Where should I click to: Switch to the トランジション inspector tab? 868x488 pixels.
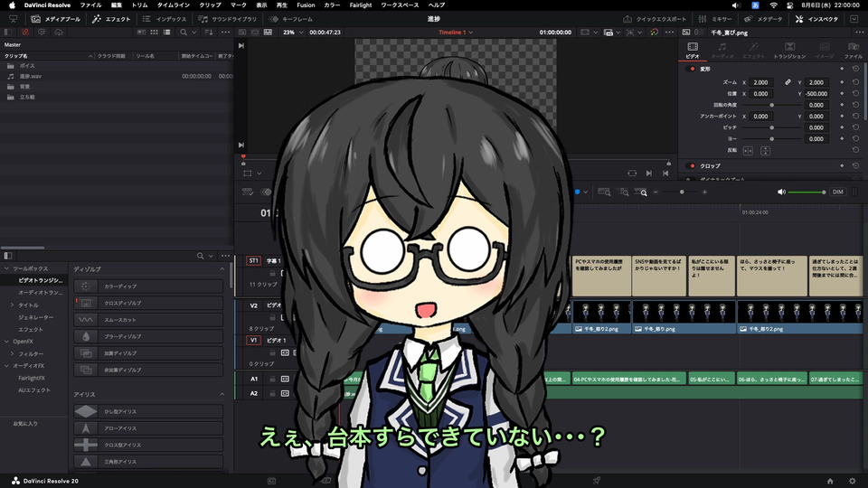coord(789,51)
